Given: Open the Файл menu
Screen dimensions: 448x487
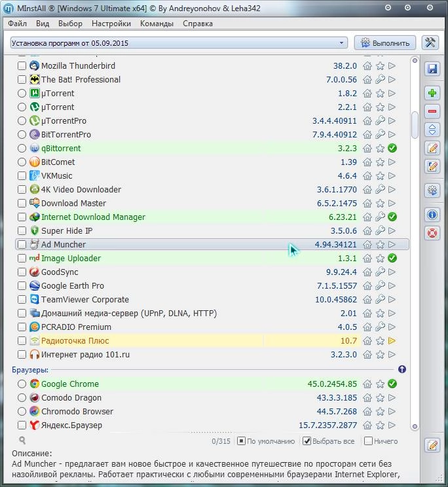Looking at the screenshot, I should tap(18, 24).
